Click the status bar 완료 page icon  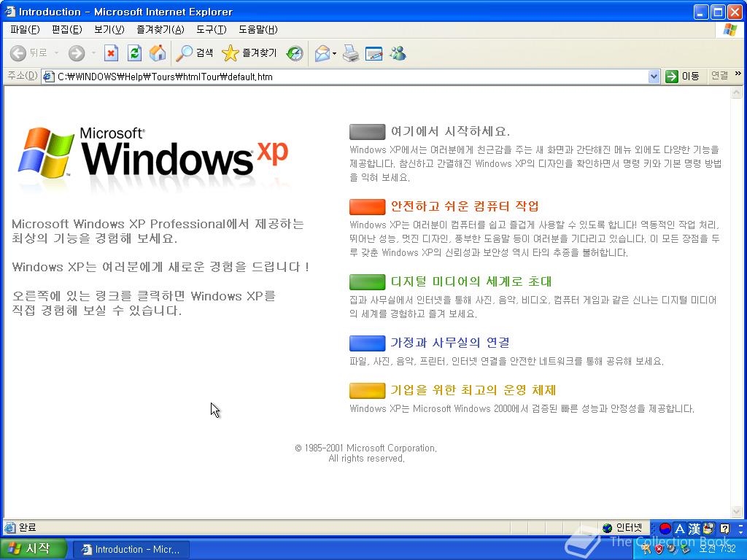coord(10,527)
